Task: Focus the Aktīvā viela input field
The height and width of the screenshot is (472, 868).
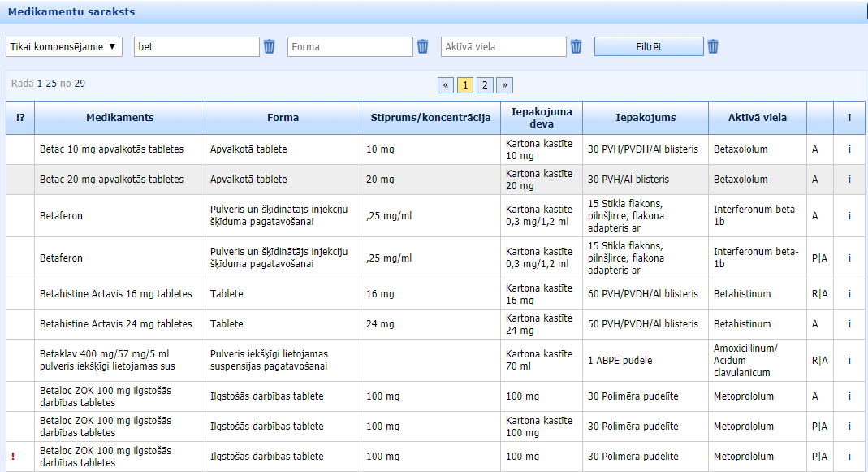Action: (x=503, y=47)
